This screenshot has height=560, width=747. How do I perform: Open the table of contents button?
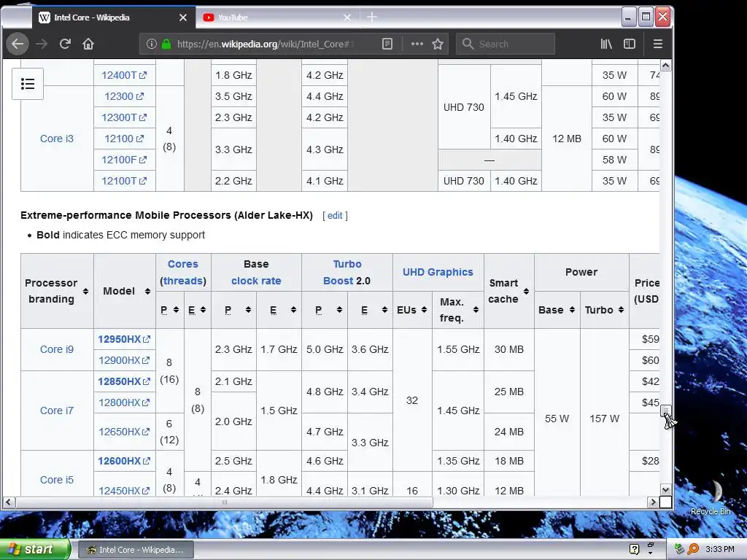click(x=28, y=84)
